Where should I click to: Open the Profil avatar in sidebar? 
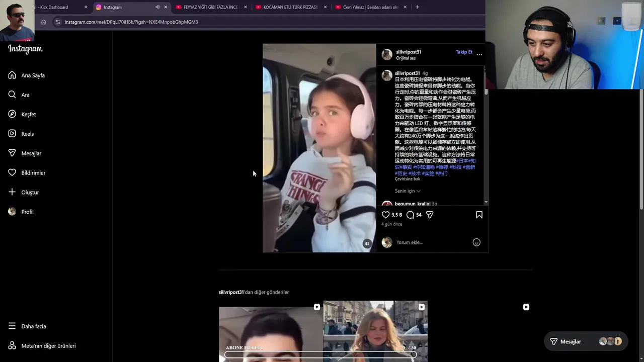coord(12,212)
